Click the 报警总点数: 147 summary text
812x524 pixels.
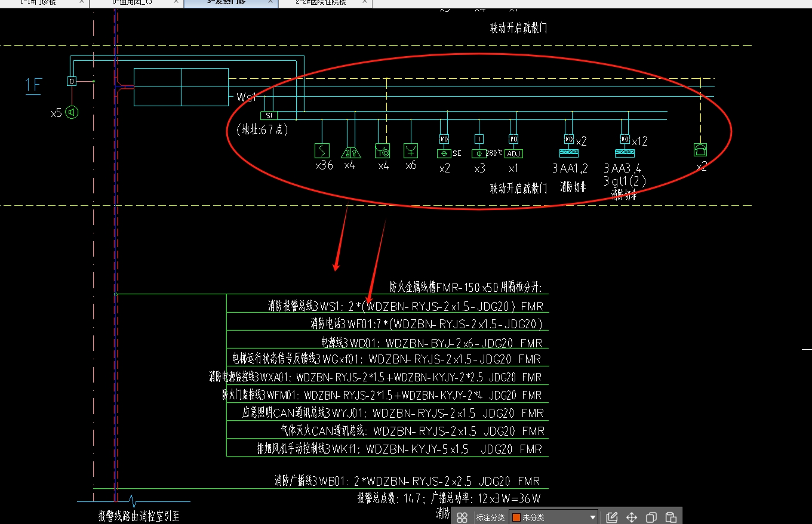click(448, 498)
